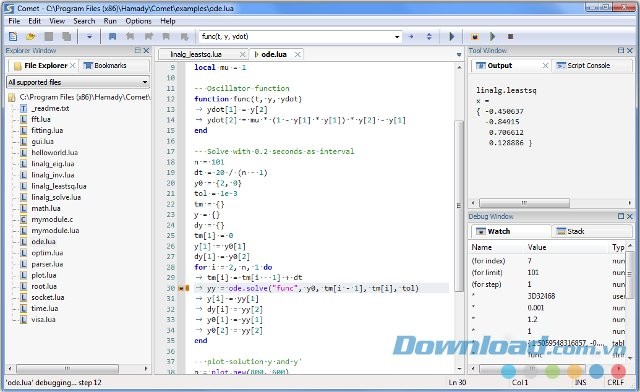Select ode.lua in file explorer
The width and height of the screenshot is (640, 392).
point(43,242)
